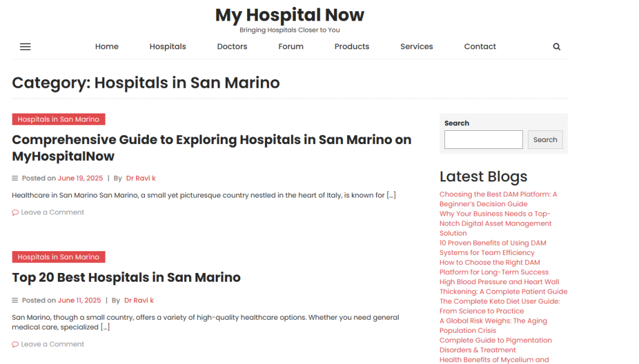Click lines icon beside June 19, 2025 date
The height and width of the screenshot is (364, 639).
(x=15, y=178)
